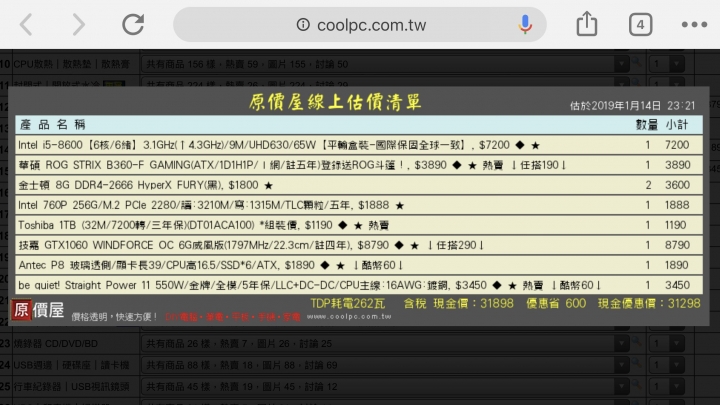720x405 pixels.
Task: Open the tab switcher showing 4 tabs
Action: coord(641,24)
